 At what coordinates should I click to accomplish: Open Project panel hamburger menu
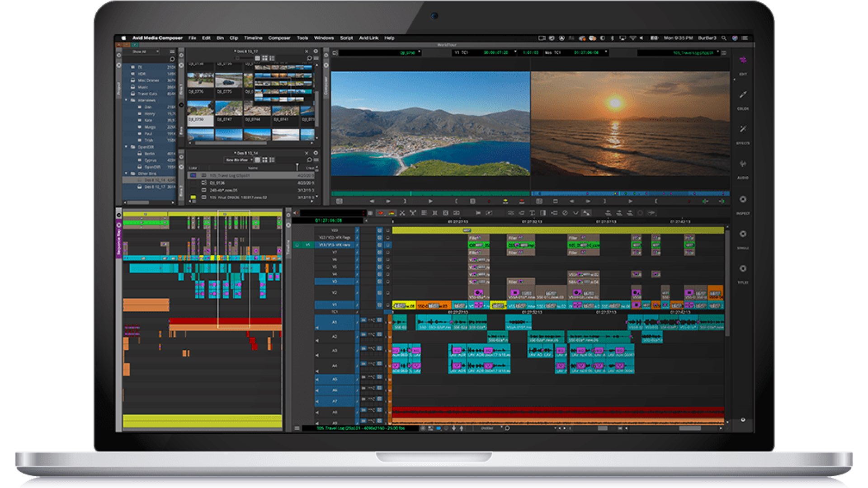(x=172, y=52)
